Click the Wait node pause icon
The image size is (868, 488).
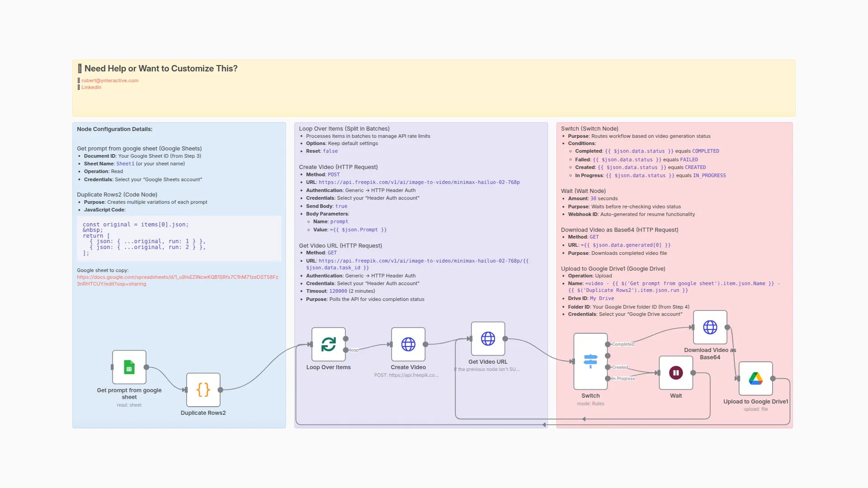(x=675, y=373)
